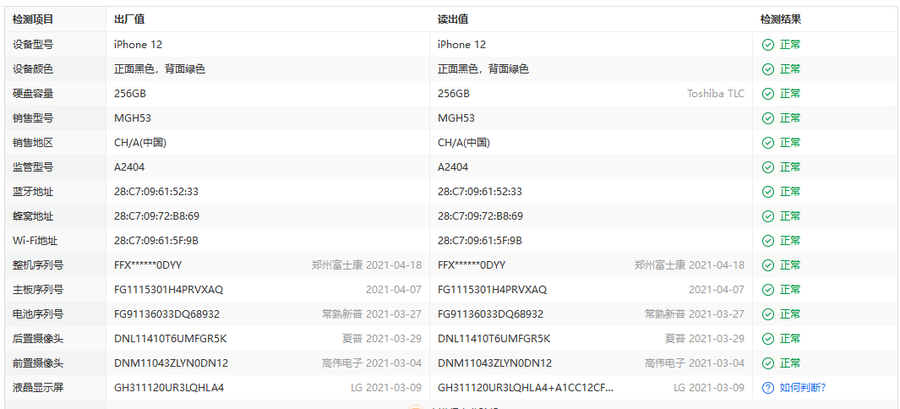Click FG1115301H4PRVXAQ in the 出厂值 column
Screen dimensions: 900x409
169,290
